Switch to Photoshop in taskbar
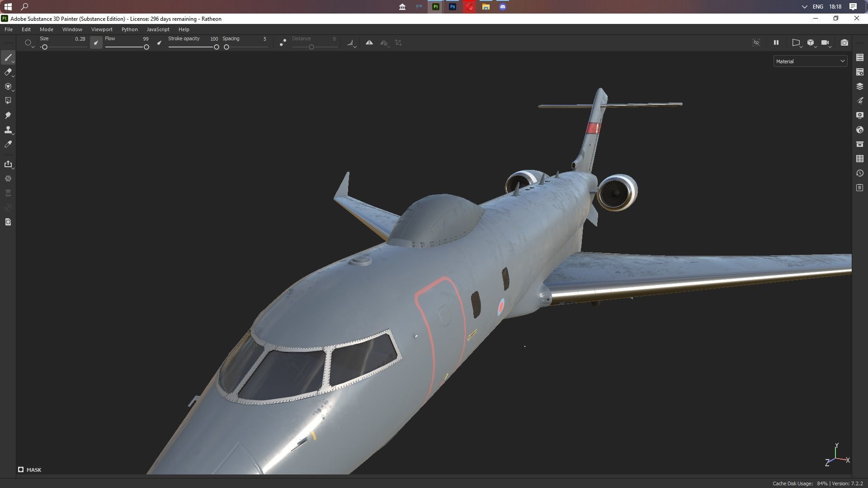Viewport: 868px width, 488px height. pyautogui.click(x=452, y=6)
